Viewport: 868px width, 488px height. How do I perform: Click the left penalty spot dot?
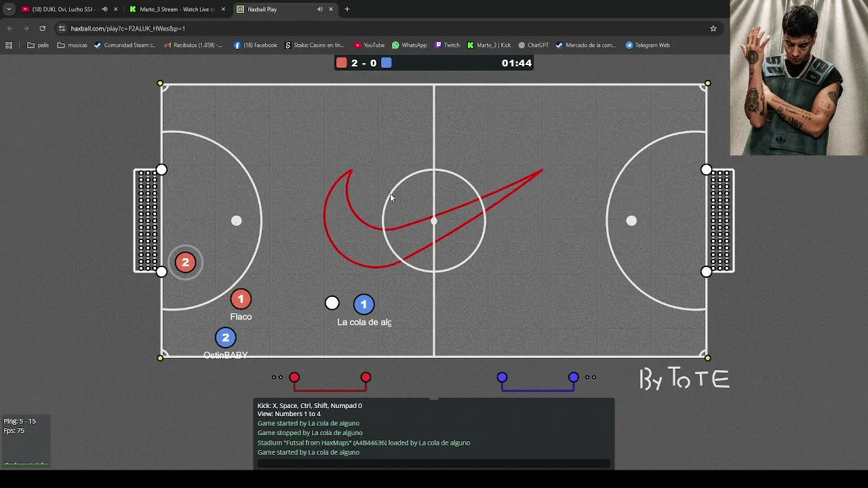[x=236, y=220]
